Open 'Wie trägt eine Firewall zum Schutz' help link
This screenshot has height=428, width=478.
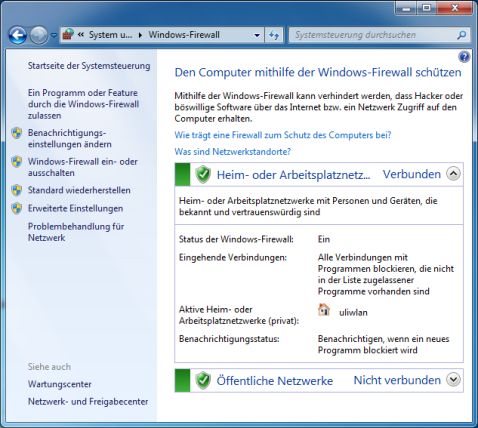click(283, 135)
